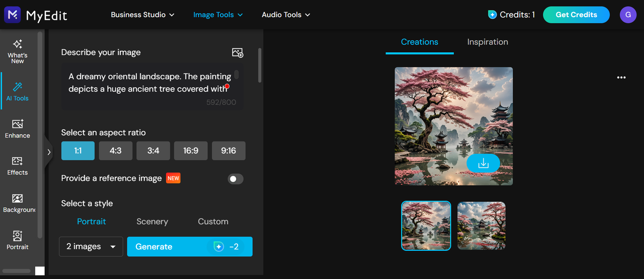The width and height of the screenshot is (644, 279).
Task: Select the Scenery style tab
Action: 152,222
